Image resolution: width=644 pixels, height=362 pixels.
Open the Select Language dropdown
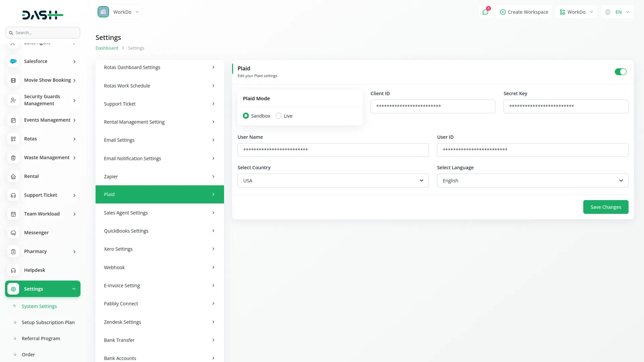click(x=532, y=180)
